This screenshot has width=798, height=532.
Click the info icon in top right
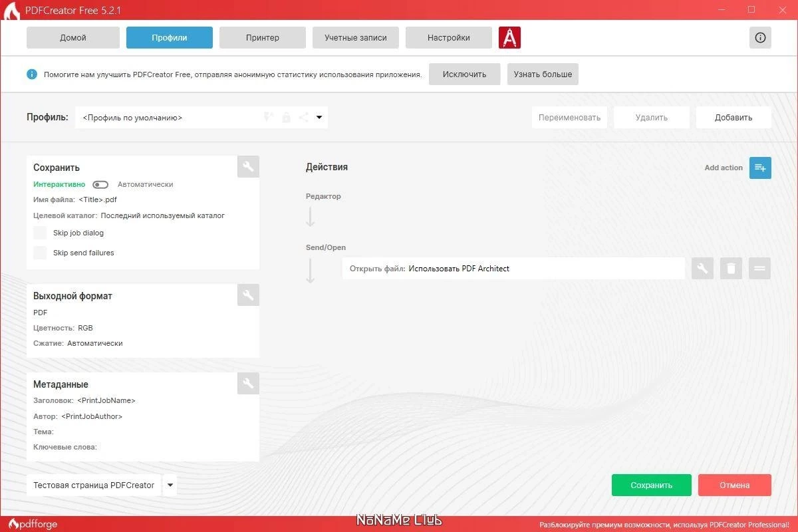click(760, 38)
